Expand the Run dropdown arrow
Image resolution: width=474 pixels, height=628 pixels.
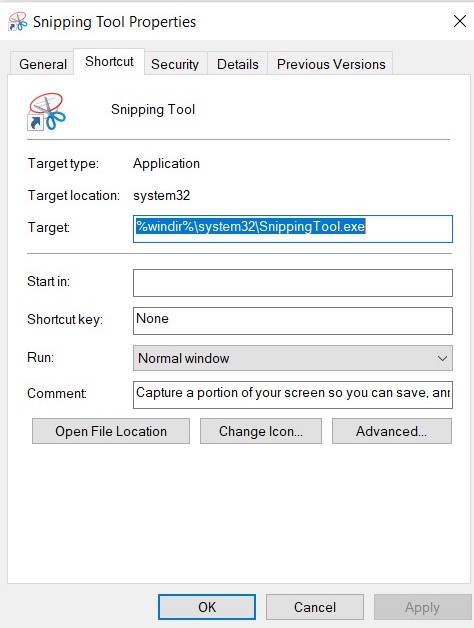point(442,358)
